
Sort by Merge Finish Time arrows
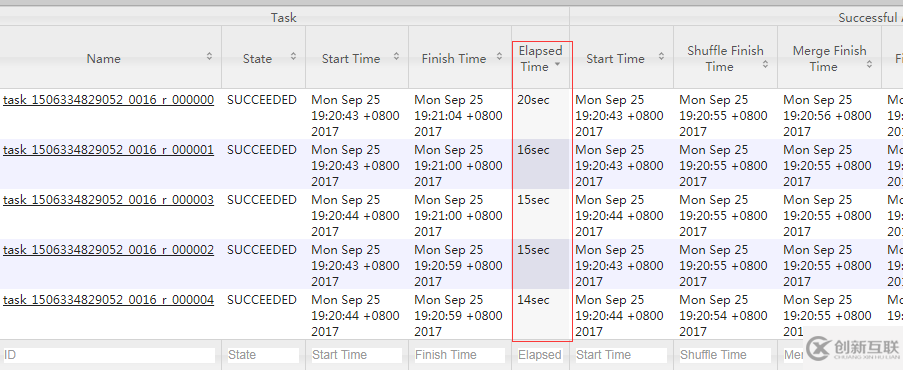point(869,65)
